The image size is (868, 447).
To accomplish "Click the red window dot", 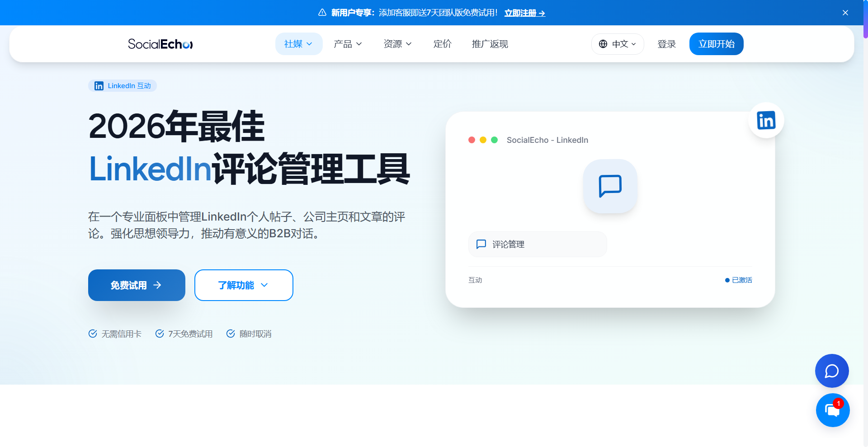I will (x=472, y=140).
